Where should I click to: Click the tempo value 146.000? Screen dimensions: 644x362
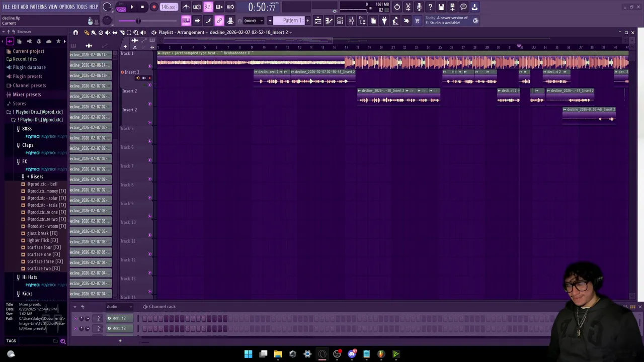click(169, 7)
